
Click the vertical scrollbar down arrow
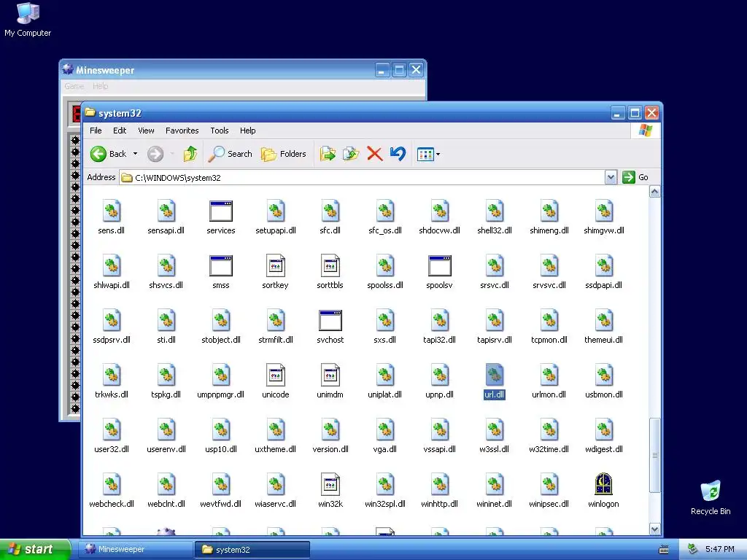(654, 529)
